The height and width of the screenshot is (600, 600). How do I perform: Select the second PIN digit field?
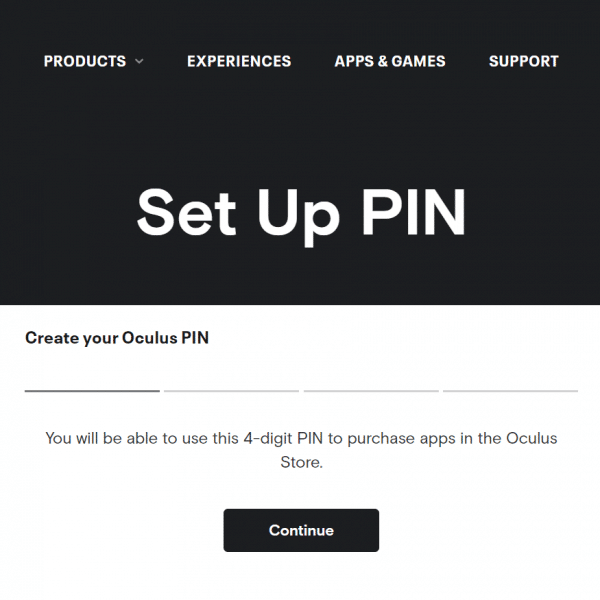[x=232, y=379]
